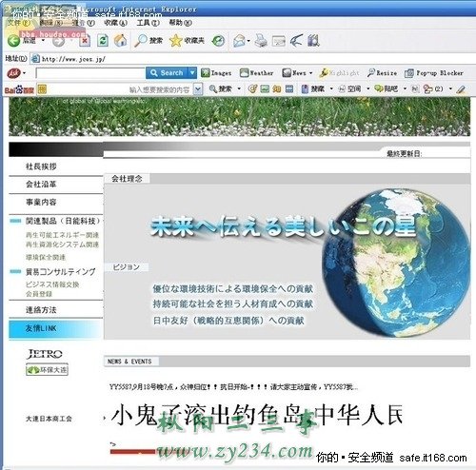
Task: Stop loading with the red X icon
Action: tap(85, 41)
